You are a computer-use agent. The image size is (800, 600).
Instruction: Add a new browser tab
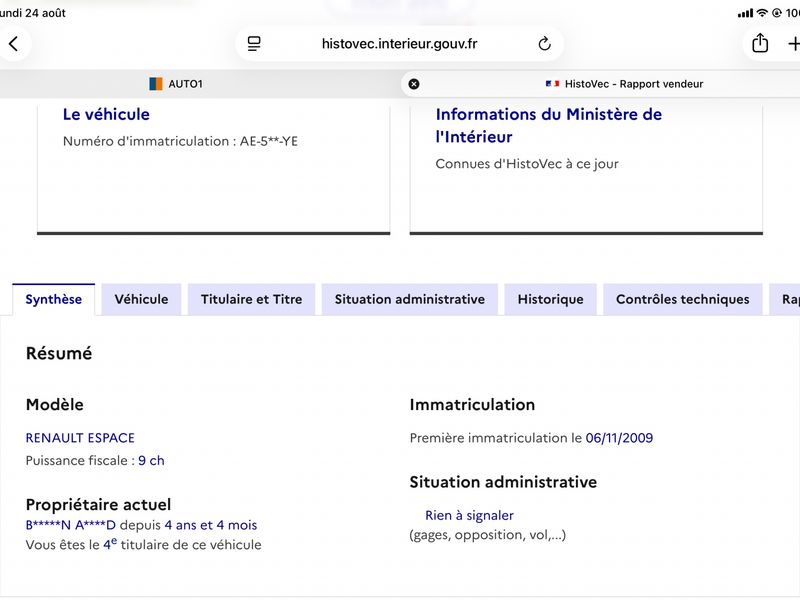794,44
